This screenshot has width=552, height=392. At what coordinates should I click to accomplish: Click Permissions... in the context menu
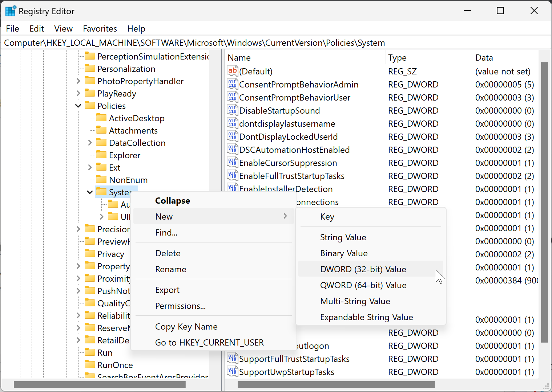click(213, 306)
